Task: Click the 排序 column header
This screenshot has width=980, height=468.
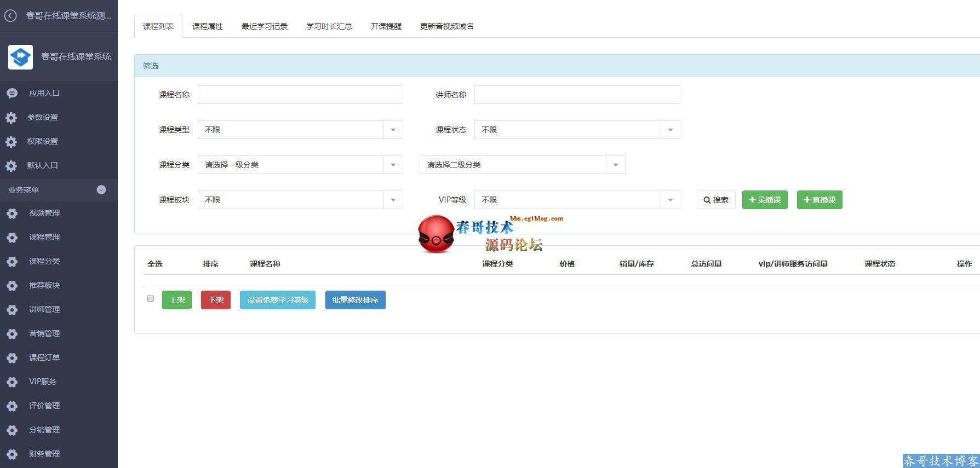Action: pyautogui.click(x=210, y=264)
